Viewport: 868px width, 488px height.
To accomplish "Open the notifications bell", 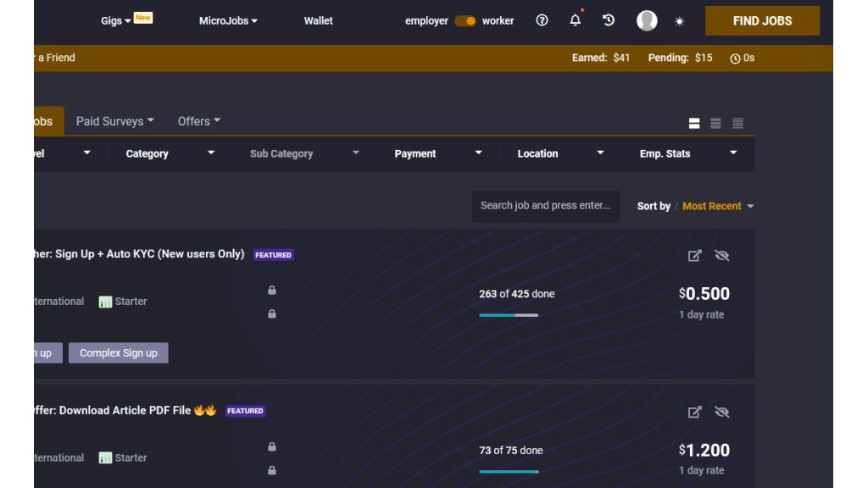I will 576,20.
